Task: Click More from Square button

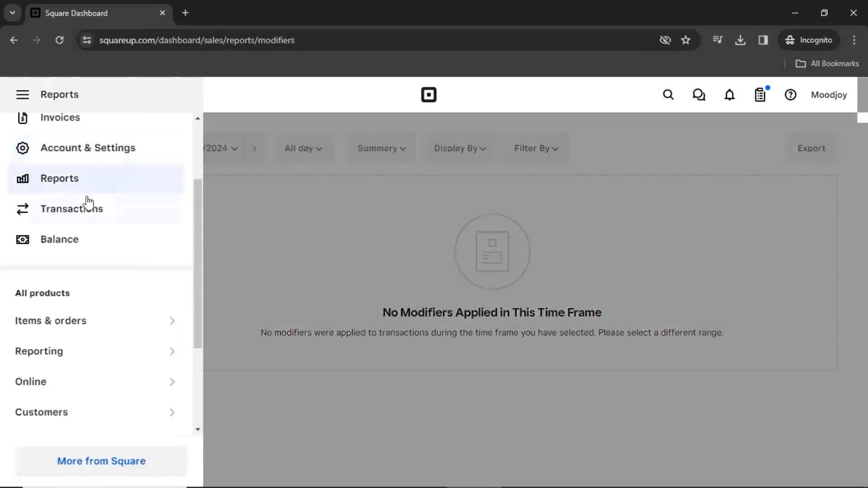Action: [x=101, y=460]
